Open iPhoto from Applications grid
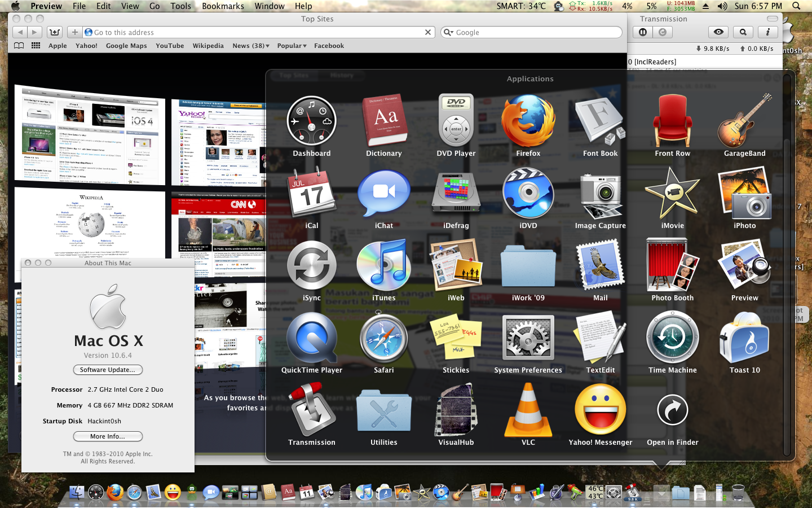 coord(745,193)
